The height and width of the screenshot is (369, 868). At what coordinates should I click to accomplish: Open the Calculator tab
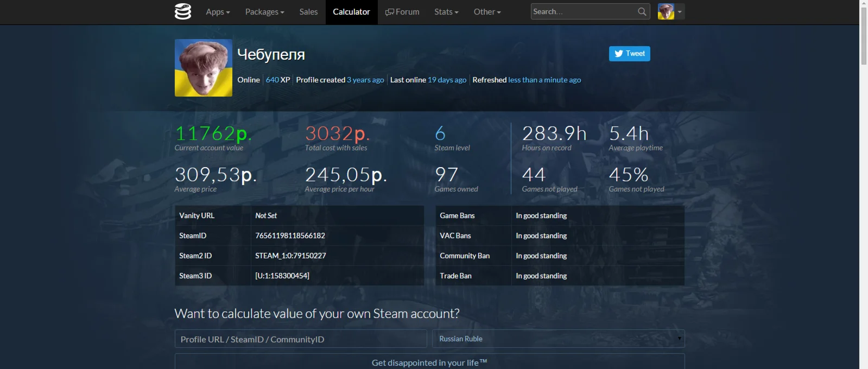[x=351, y=12]
